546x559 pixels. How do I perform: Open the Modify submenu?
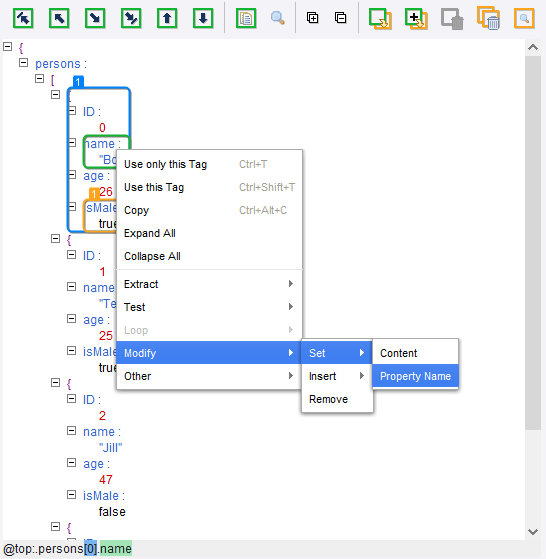coord(210,353)
